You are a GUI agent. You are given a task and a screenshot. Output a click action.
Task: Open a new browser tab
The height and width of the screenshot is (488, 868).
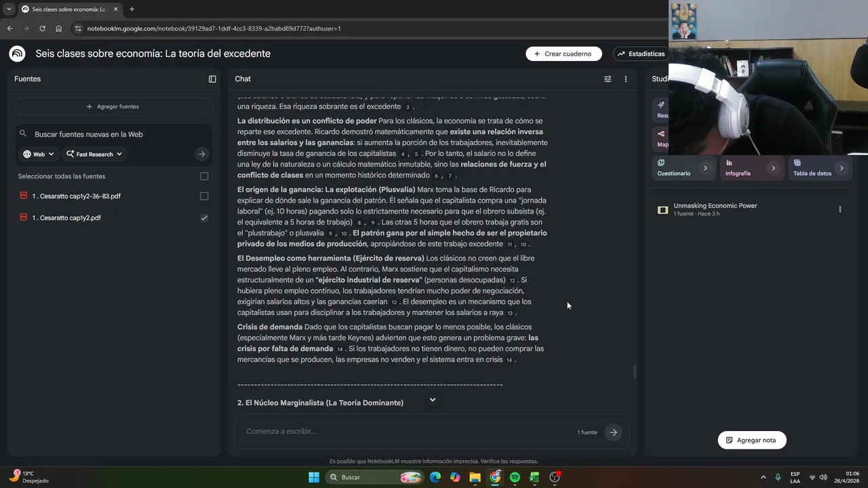coord(132,9)
